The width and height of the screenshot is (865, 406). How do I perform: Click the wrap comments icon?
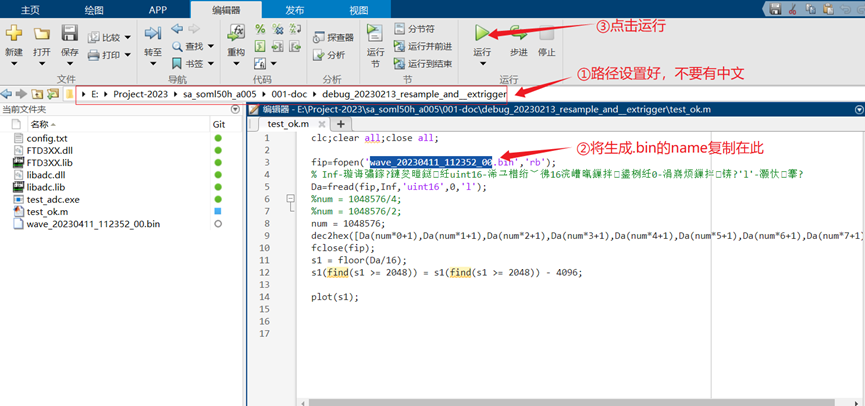(x=295, y=29)
